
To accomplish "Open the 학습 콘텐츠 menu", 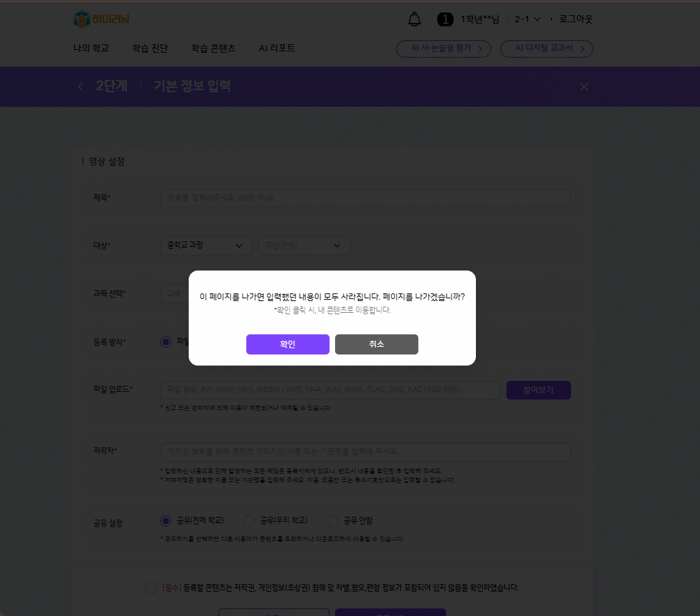I will pos(213,49).
